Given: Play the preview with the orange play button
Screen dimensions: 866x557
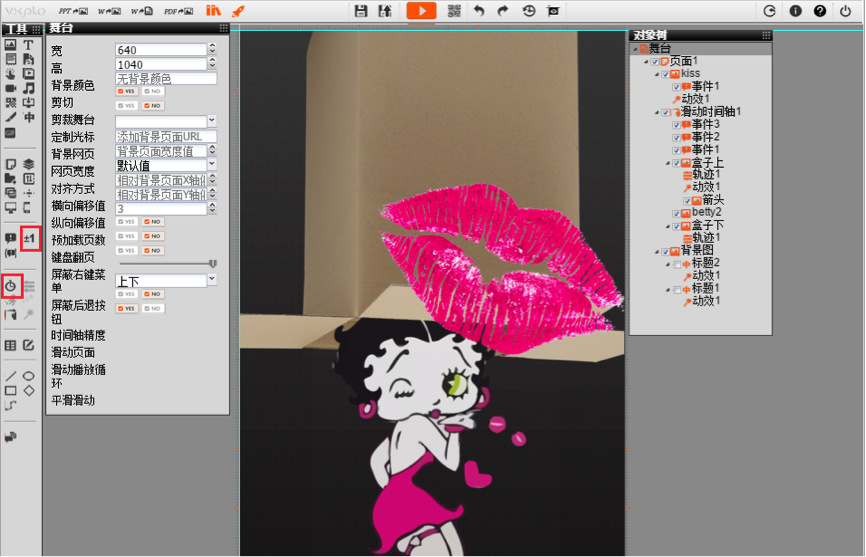Looking at the screenshot, I should (421, 10).
